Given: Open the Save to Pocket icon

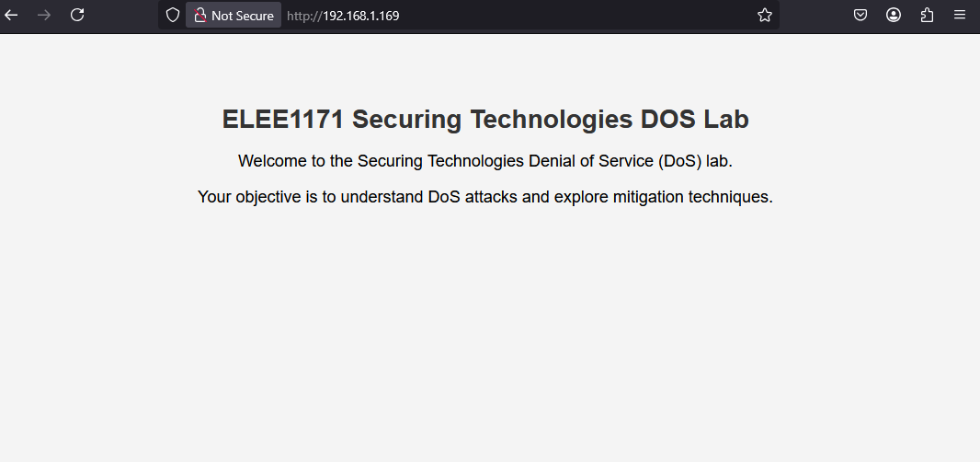Looking at the screenshot, I should click(x=860, y=15).
